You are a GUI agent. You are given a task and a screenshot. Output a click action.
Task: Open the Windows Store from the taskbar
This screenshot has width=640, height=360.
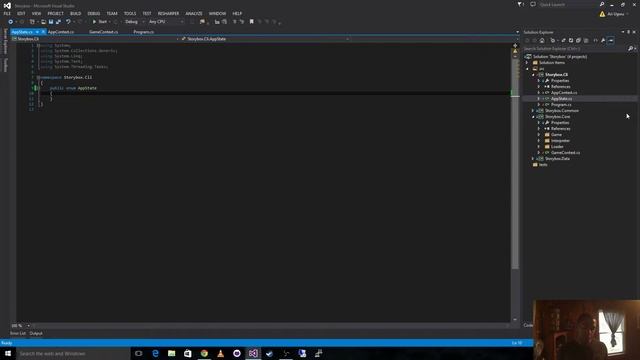188,353
